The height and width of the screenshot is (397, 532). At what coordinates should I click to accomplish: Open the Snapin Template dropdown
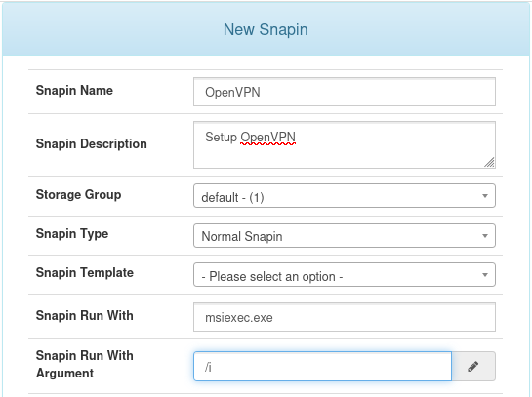pos(345,275)
